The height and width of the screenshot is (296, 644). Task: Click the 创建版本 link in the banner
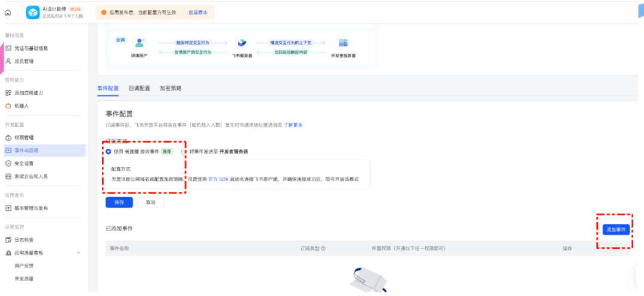coord(198,13)
